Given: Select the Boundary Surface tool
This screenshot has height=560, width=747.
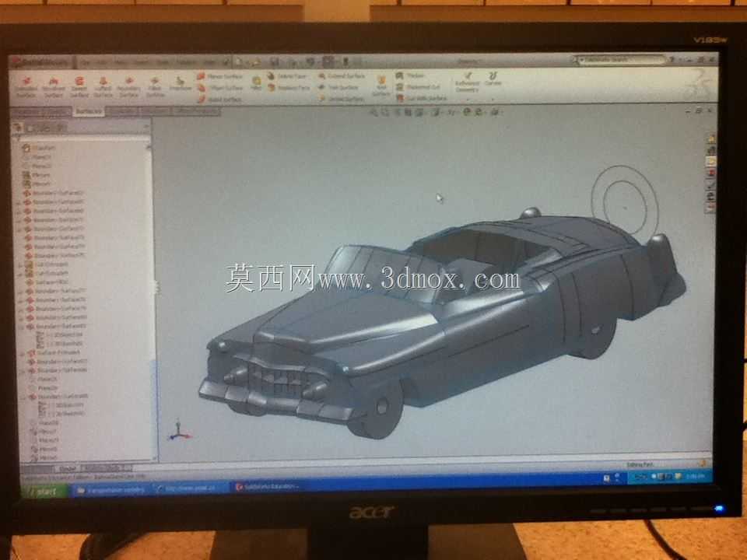Looking at the screenshot, I should [128, 86].
